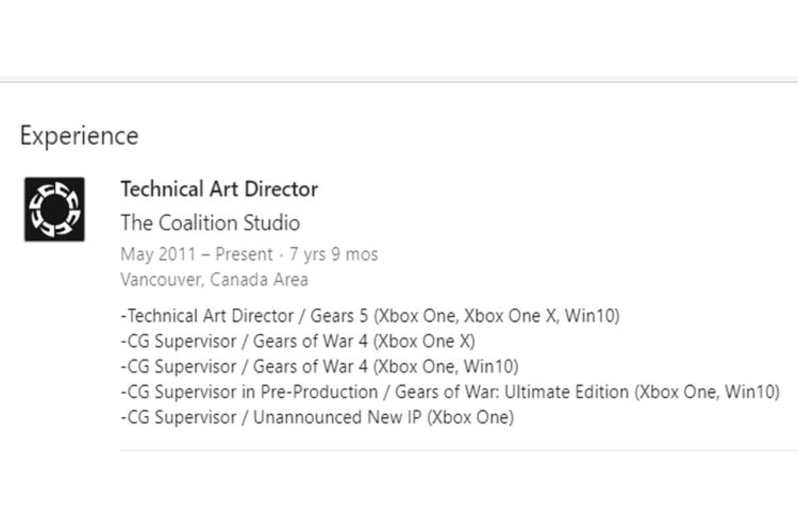The image size is (798, 532).
Task: Open the bold Technical Art Director title
Action: 219,189
